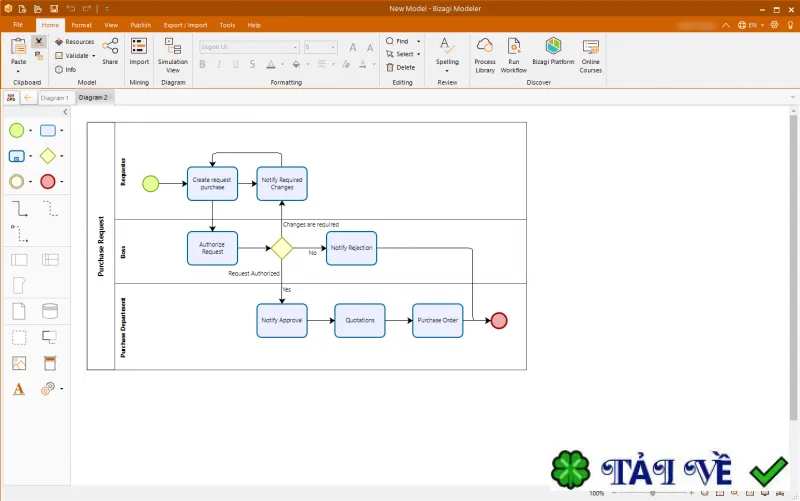Choose the Pool shape in the palette
Viewport: 800px width, 501px height.
coord(19,260)
